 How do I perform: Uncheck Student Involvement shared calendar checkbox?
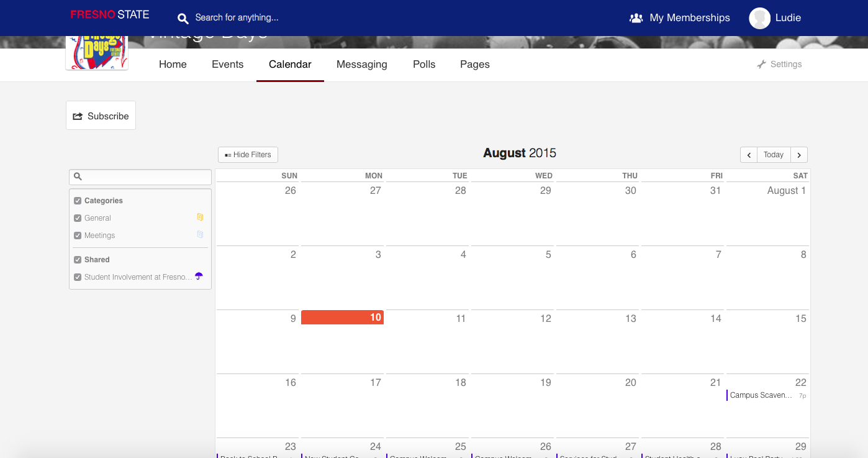(78, 277)
